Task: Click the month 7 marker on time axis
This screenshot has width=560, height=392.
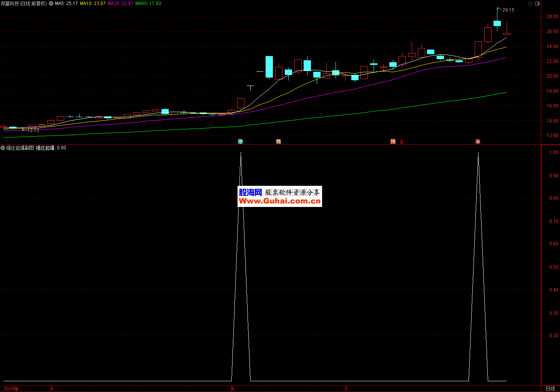Action: [346, 389]
